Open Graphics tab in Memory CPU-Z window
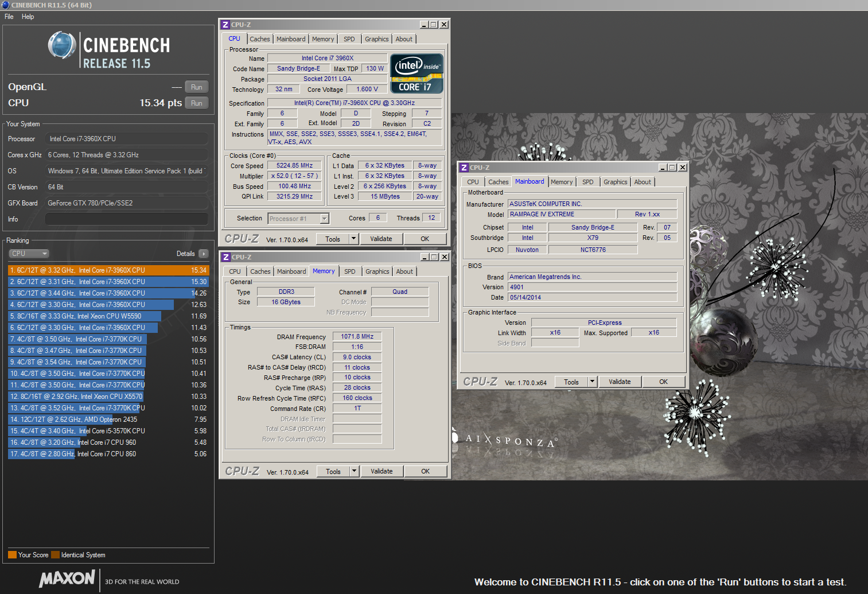This screenshot has height=594, width=868. click(x=377, y=271)
